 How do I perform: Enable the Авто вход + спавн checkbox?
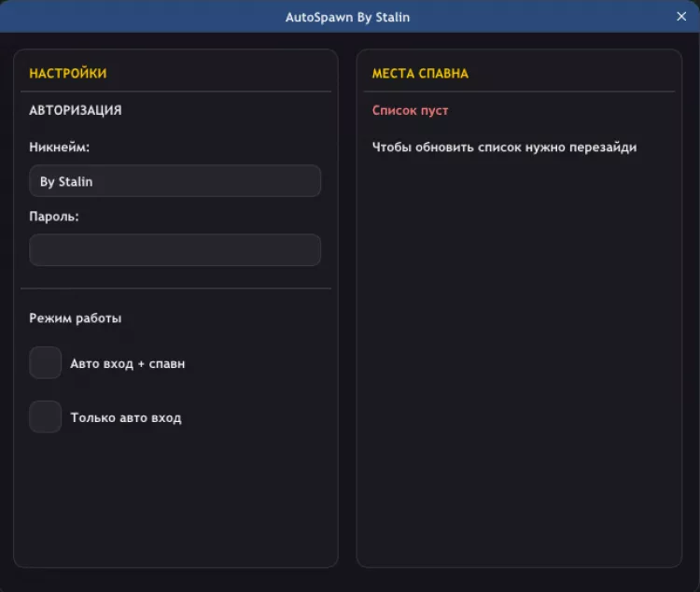pyautogui.click(x=45, y=363)
